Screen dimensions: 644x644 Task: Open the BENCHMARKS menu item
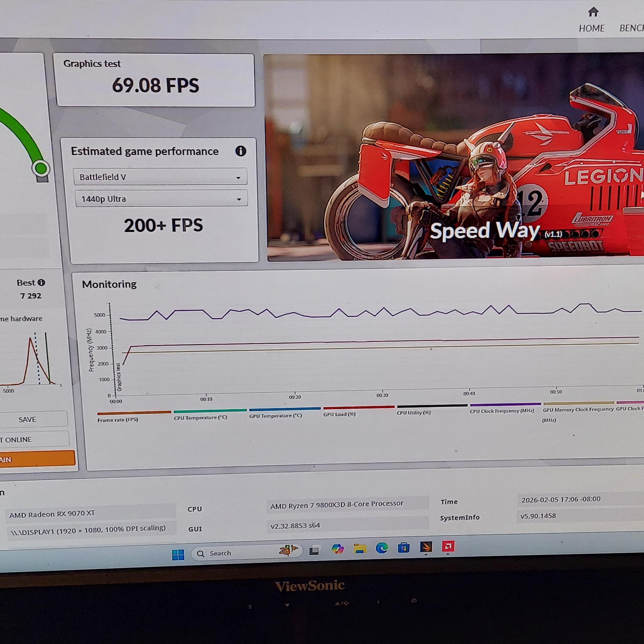[631, 28]
